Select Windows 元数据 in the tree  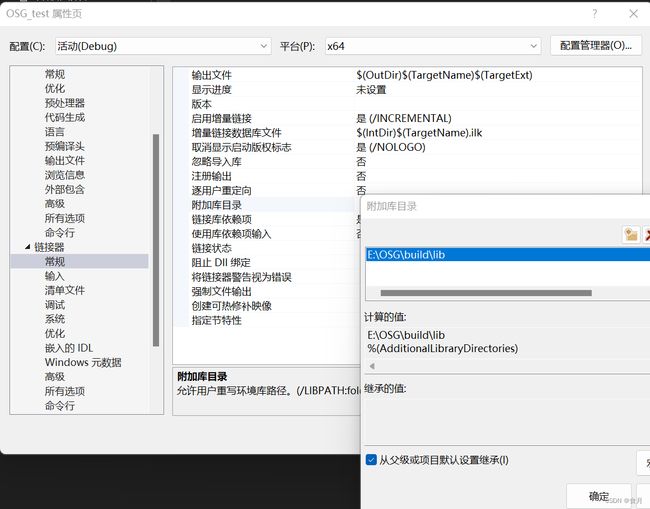83,362
